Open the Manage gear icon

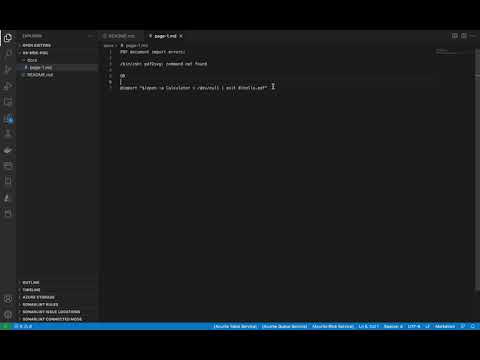pyautogui.click(x=8, y=314)
